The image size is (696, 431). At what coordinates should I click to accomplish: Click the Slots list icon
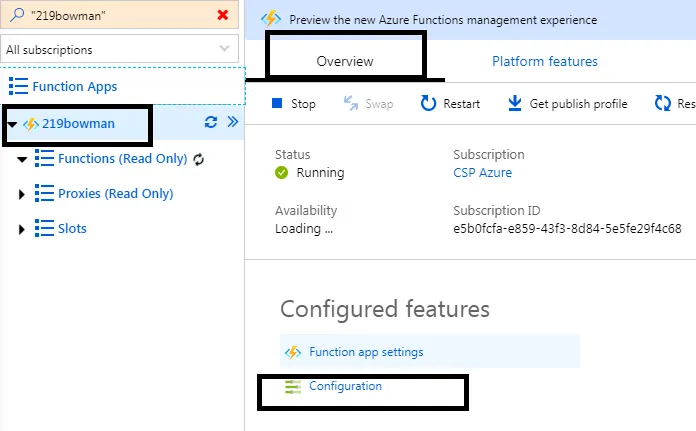coord(44,228)
